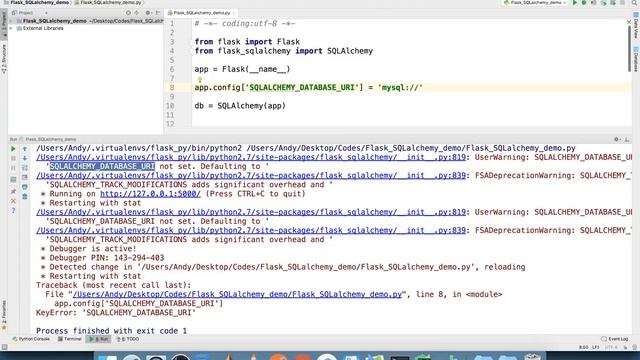The height and width of the screenshot is (360, 640).
Task: Start debugging with the bug icon
Action: pyautogui.click(x=584, y=3)
